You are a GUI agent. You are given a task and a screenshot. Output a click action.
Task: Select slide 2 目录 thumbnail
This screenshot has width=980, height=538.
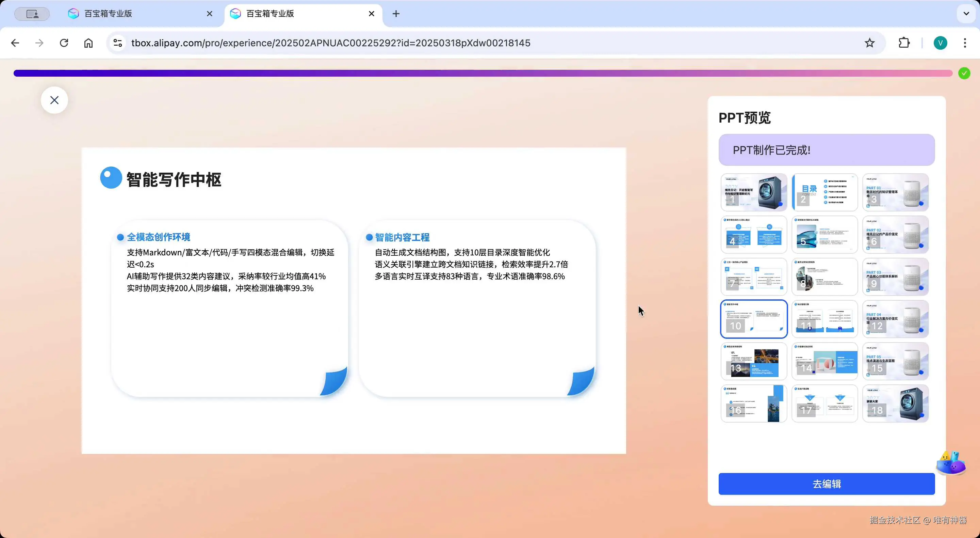(x=824, y=192)
